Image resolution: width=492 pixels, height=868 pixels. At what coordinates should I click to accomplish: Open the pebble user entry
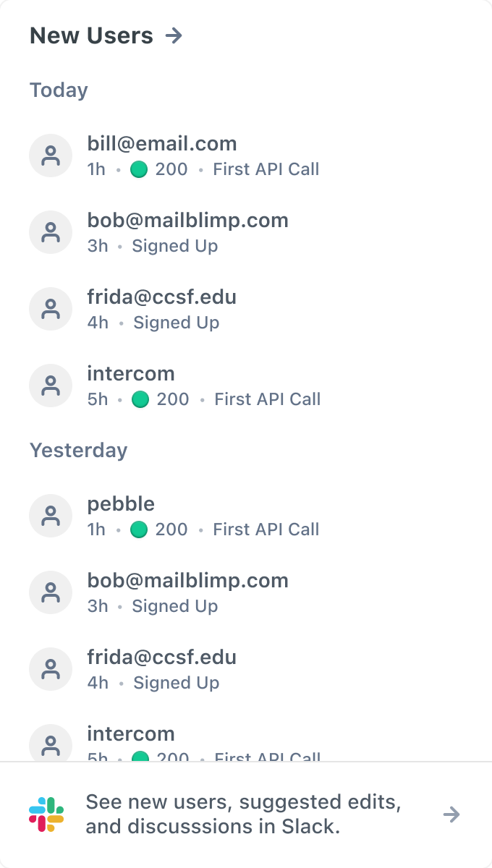(121, 504)
